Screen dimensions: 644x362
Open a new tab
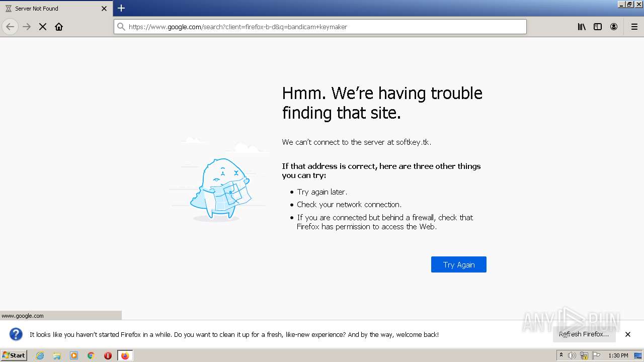[x=121, y=8]
